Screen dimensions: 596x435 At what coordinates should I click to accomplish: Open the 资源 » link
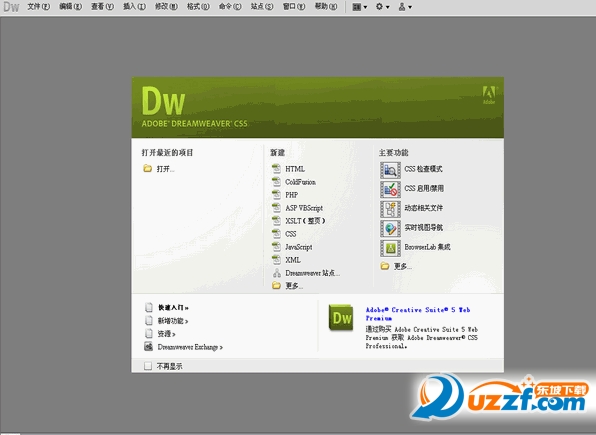[x=166, y=334]
